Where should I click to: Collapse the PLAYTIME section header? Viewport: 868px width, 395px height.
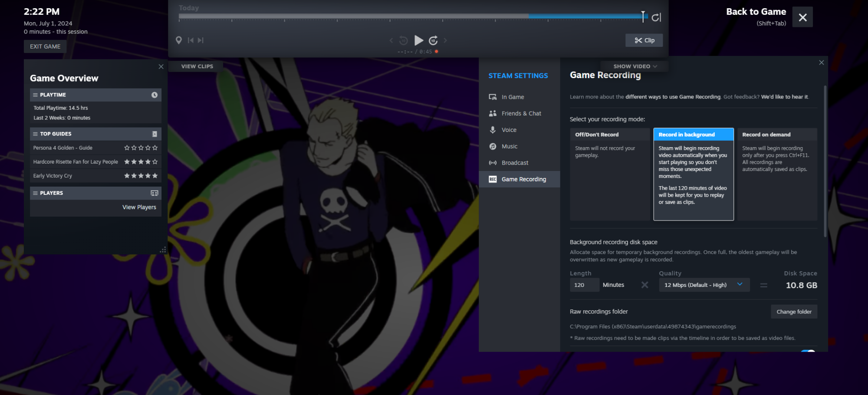[95, 95]
